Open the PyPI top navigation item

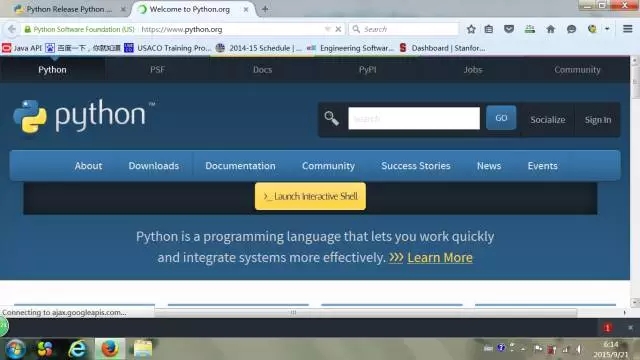pyautogui.click(x=367, y=70)
